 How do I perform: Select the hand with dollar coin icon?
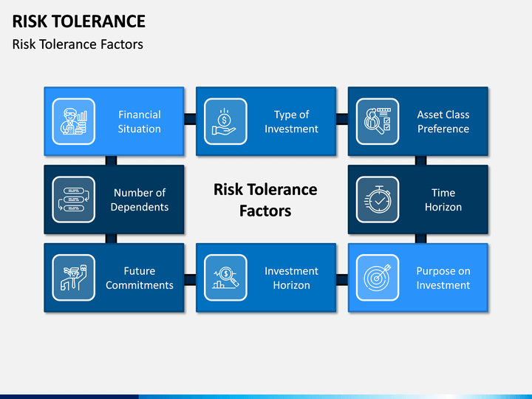click(x=225, y=121)
